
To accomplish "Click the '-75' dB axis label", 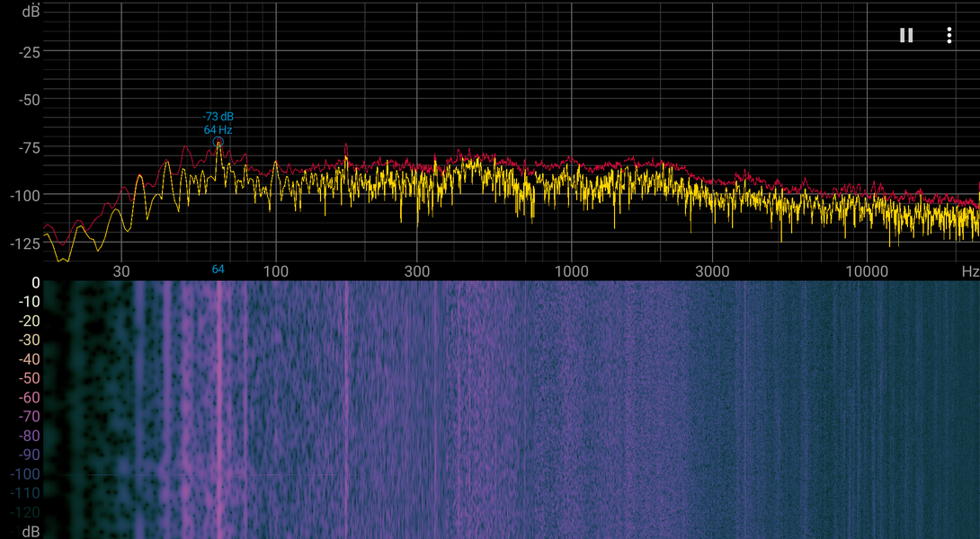I will coord(30,148).
